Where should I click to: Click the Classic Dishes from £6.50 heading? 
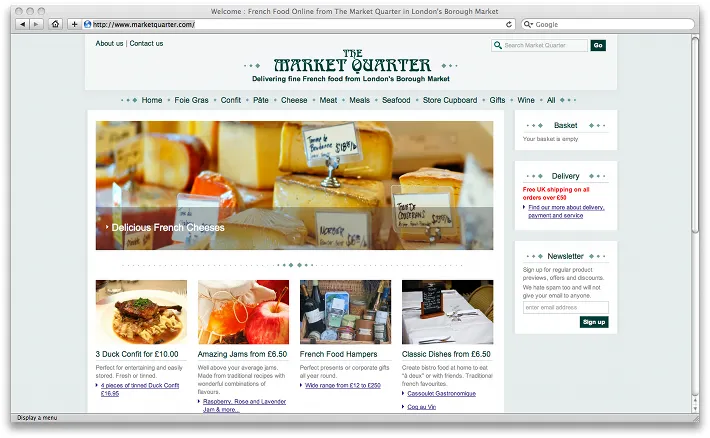coord(446,354)
